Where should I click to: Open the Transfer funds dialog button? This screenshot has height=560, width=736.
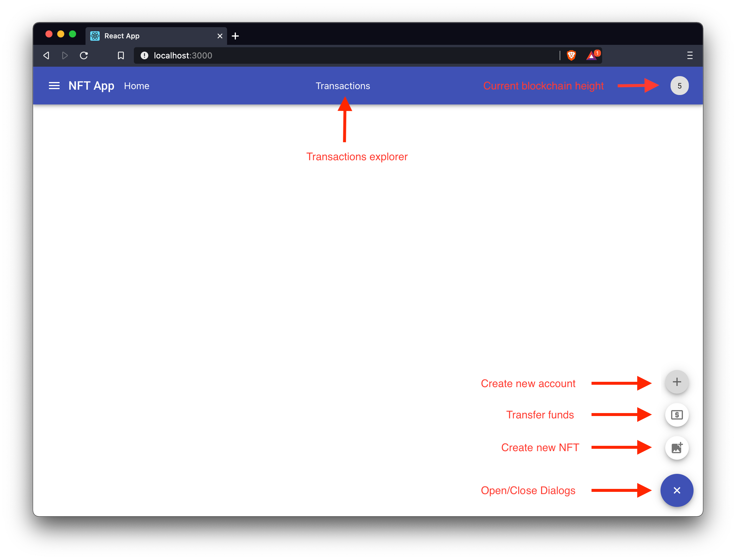[676, 415]
